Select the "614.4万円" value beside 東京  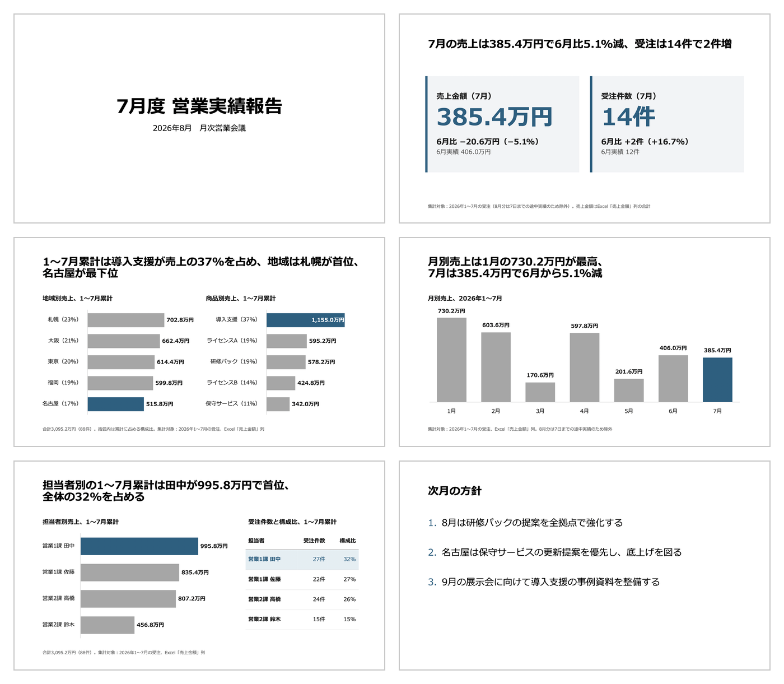pos(170,362)
